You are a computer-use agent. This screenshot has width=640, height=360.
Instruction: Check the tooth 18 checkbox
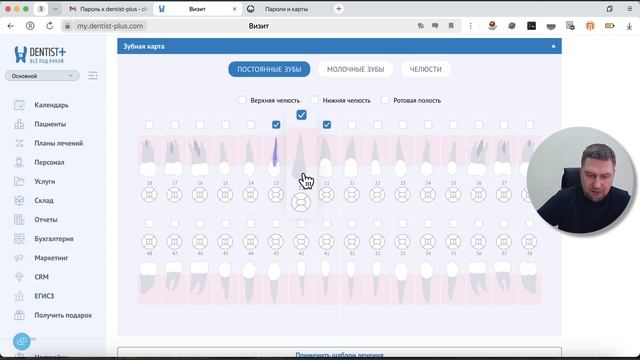click(150, 124)
